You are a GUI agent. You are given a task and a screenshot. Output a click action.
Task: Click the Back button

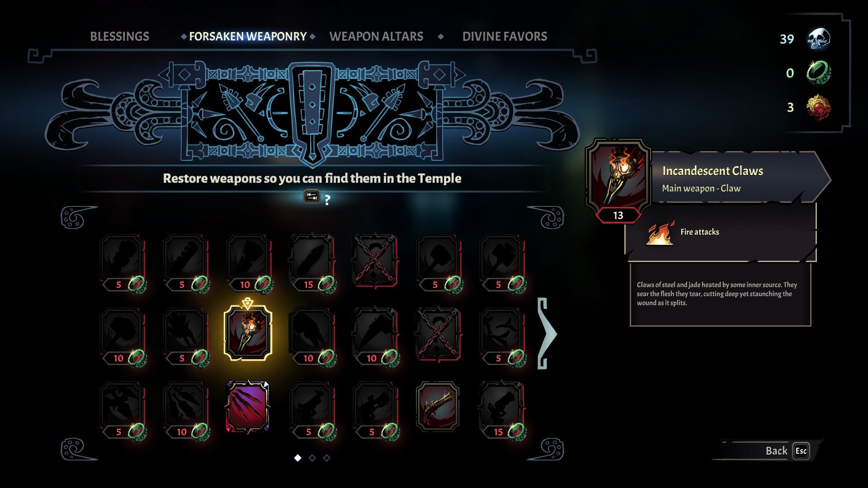pyautogui.click(x=776, y=451)
